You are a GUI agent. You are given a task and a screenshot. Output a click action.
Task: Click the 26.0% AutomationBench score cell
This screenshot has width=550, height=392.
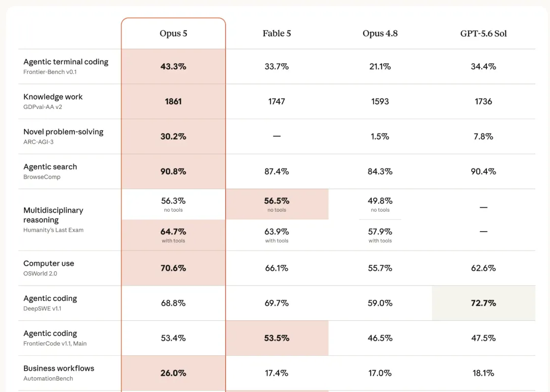[x=173, y=373]
